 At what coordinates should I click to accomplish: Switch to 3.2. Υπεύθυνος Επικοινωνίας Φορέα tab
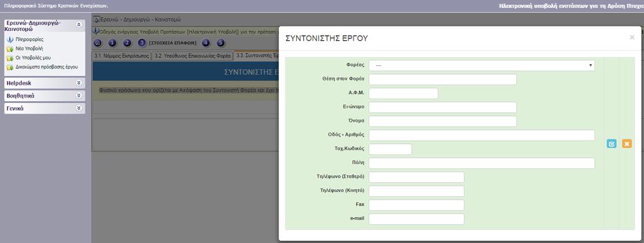click(192, 56)
